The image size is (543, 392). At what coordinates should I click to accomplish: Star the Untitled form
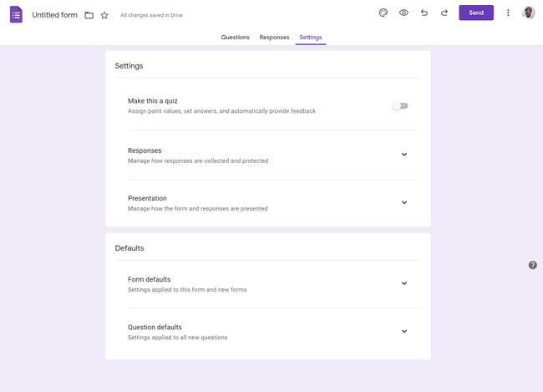(x=104, y=15)
